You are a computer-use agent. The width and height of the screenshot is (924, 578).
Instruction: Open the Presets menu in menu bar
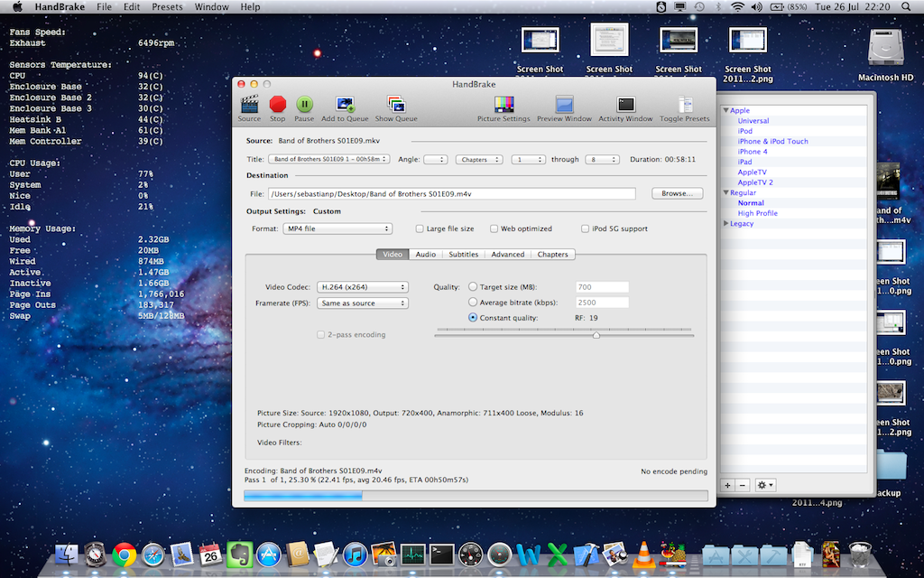pos(166,6)
